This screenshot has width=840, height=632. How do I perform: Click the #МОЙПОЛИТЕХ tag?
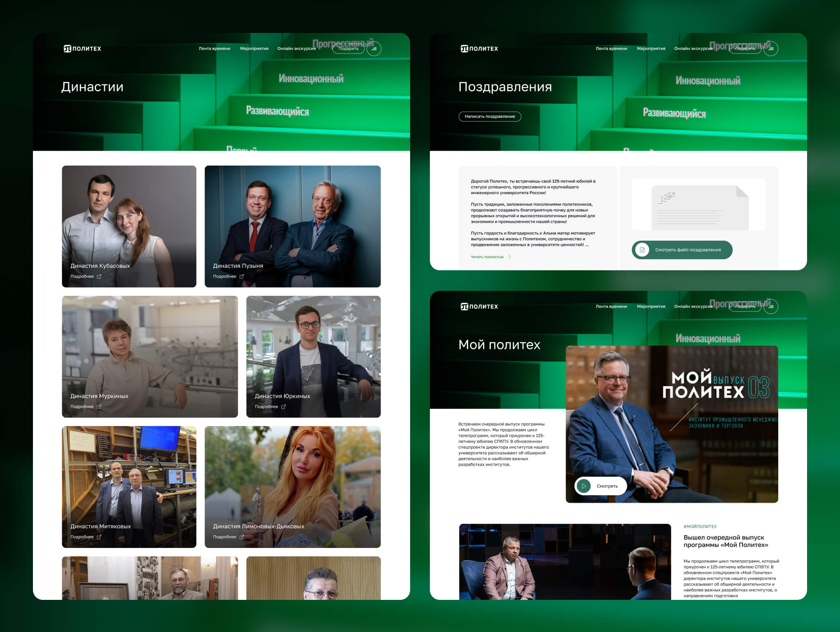pos(700,527)
